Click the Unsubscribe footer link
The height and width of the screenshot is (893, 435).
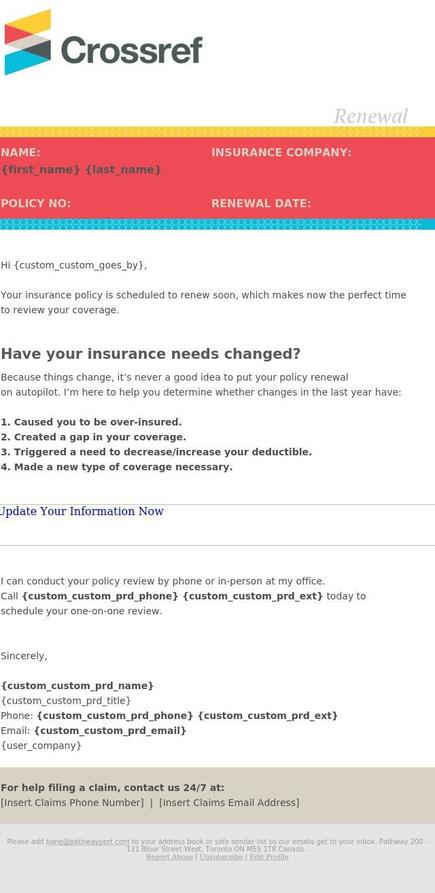(x=221, y=857)
